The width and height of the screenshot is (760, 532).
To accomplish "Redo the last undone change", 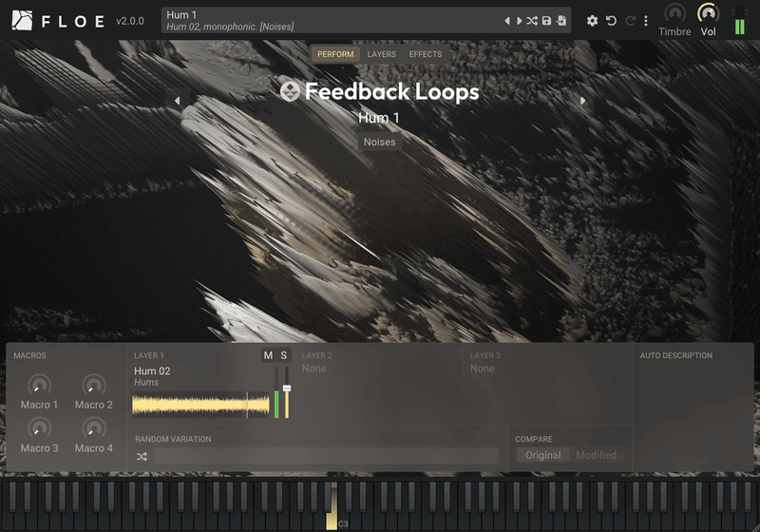I will tap(630, 21).
